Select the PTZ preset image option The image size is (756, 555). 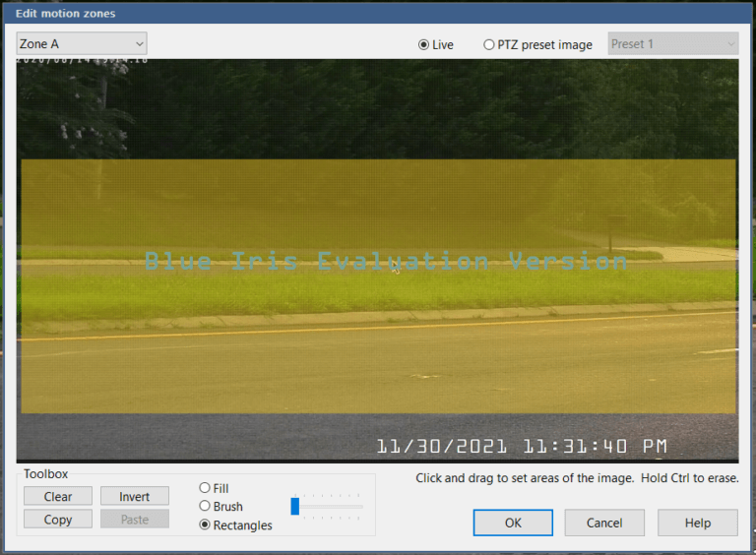[537, 45]
